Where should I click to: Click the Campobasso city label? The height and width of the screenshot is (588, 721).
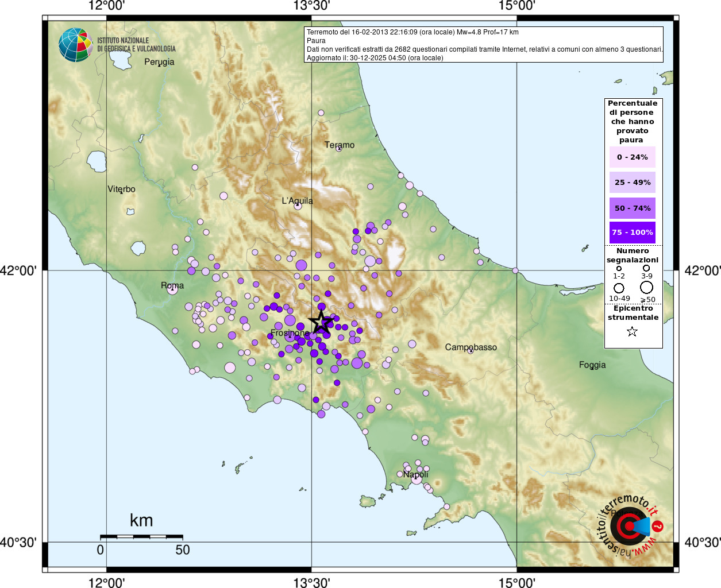tap(471, 347)
